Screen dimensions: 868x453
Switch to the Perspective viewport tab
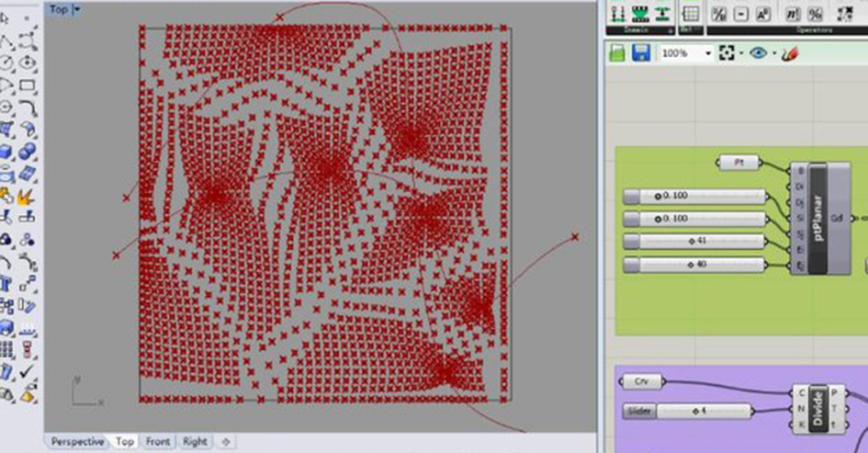[77, 442]
